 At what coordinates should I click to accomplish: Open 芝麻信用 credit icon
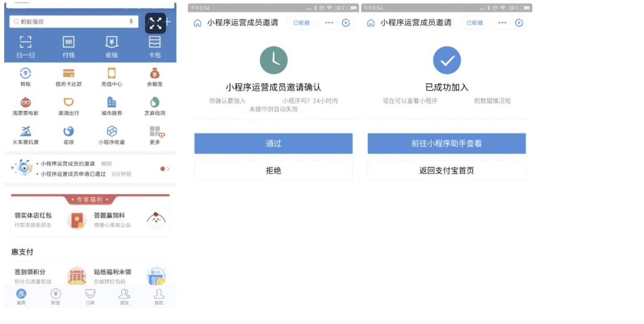click(x=155, y=102)
